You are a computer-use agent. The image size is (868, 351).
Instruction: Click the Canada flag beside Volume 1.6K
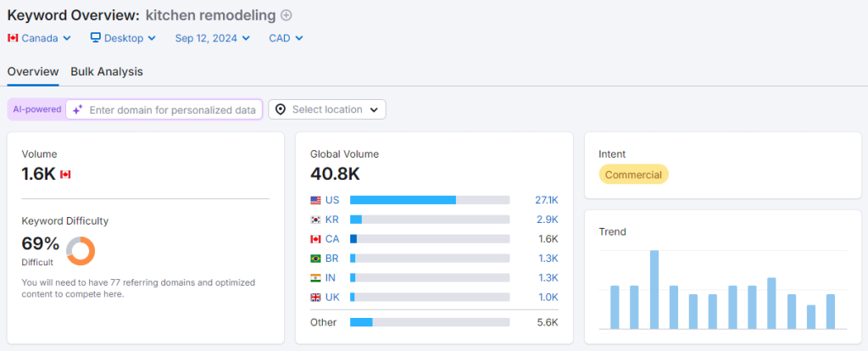tap(65, 174)
